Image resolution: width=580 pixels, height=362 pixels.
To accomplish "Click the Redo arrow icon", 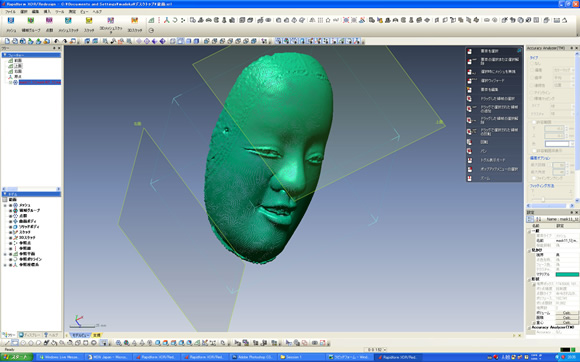I will (65, 41).
